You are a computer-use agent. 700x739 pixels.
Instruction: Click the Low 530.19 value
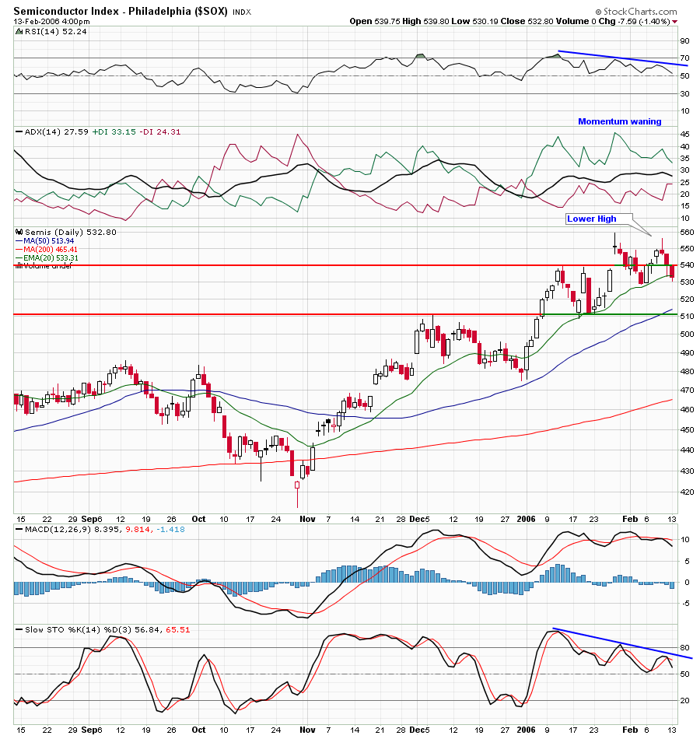474,21
